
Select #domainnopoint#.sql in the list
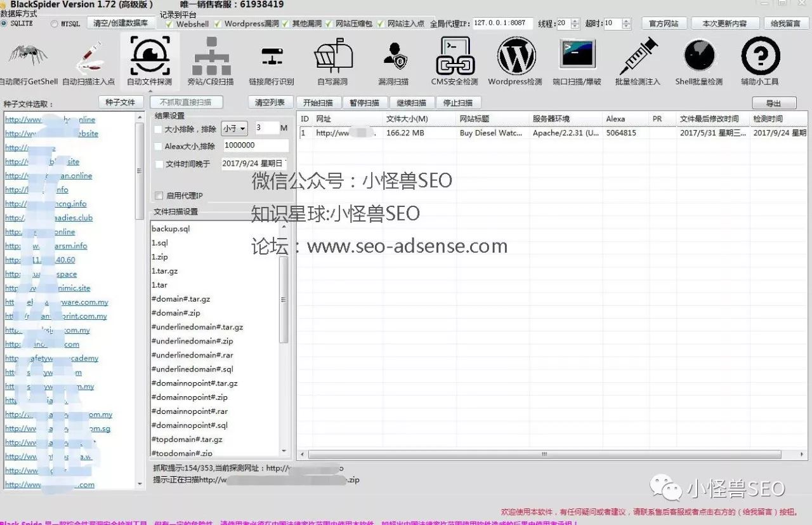pos(190,425)
